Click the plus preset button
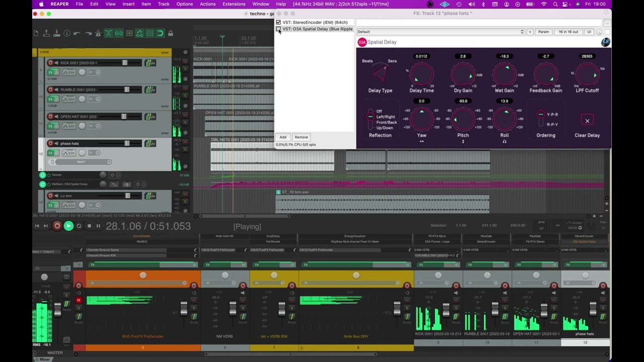644x362 pixels. [x=530, y=32]
